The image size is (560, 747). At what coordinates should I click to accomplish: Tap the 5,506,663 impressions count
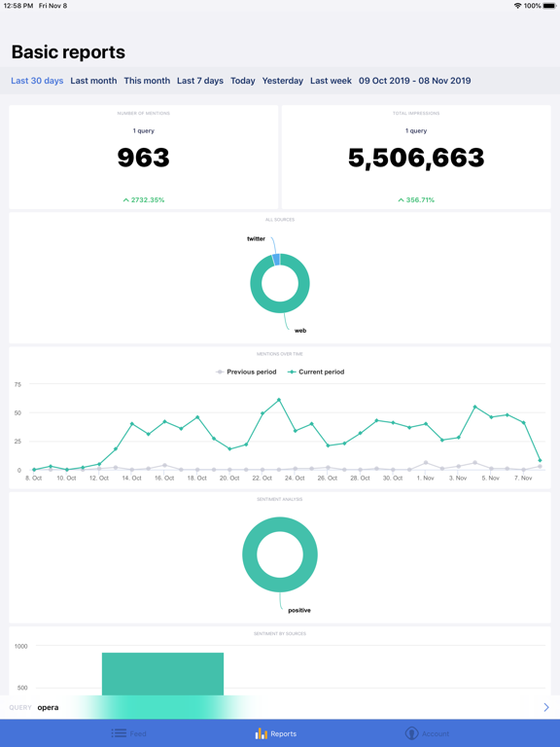click(x=416, y=158)
